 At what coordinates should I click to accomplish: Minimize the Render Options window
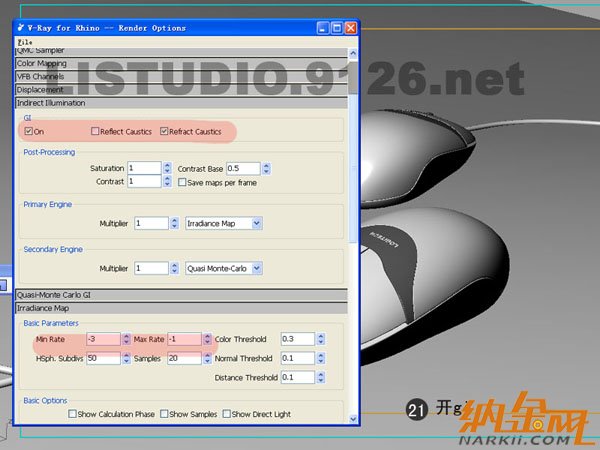point(323,28)
